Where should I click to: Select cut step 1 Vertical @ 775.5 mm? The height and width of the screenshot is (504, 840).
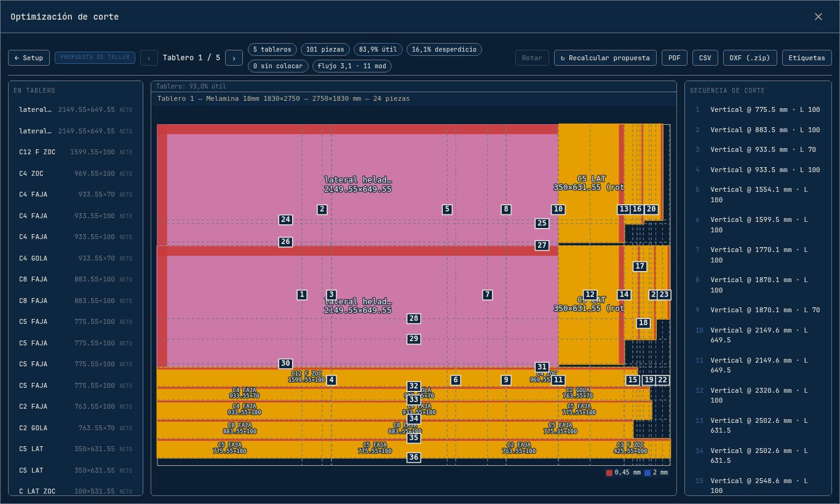(x=758, y=109)
